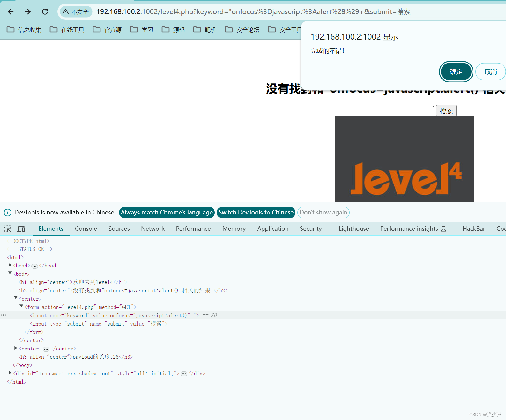Switch to the Sources tab
This screenshot has width=506, height=420.
(x=119, y=229)
